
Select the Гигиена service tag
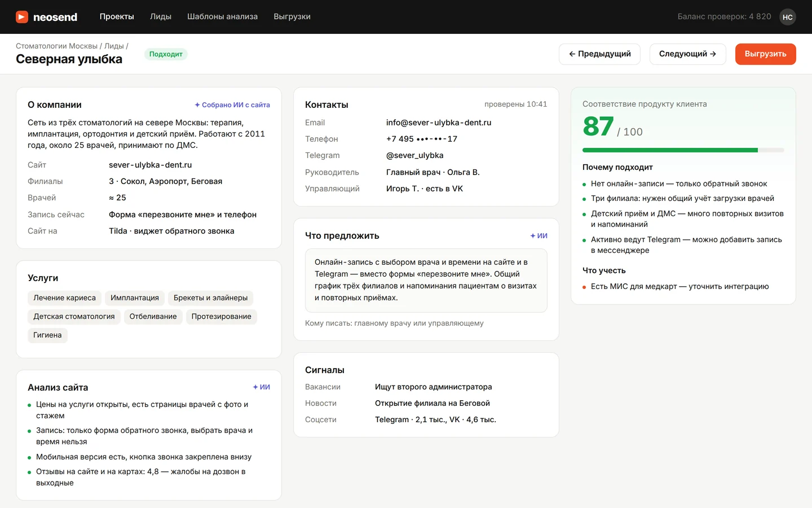point(47,335)
